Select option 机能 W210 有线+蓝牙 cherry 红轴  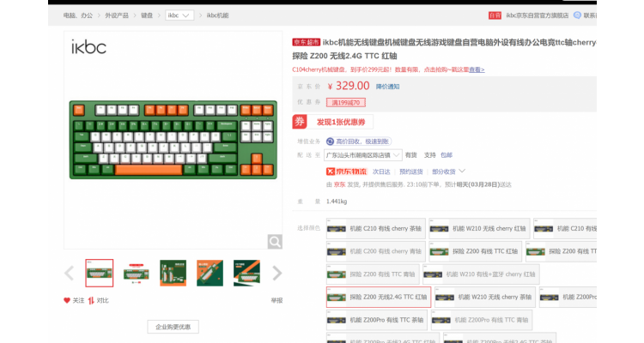(481, 274)
